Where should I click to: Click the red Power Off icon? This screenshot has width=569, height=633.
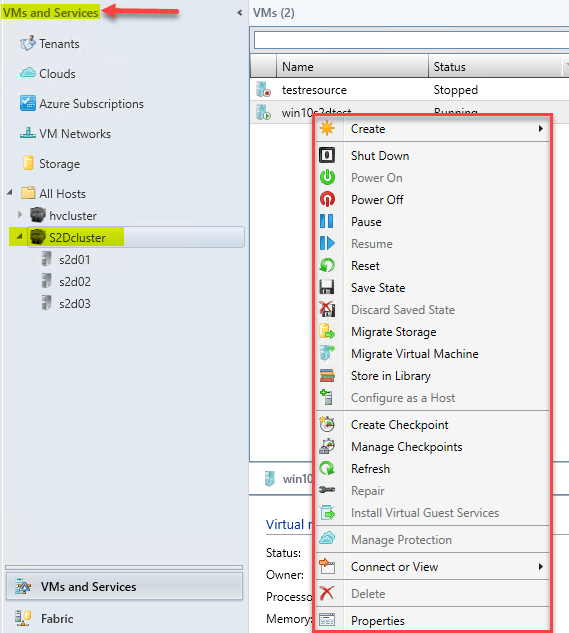(x=327, y=199)
